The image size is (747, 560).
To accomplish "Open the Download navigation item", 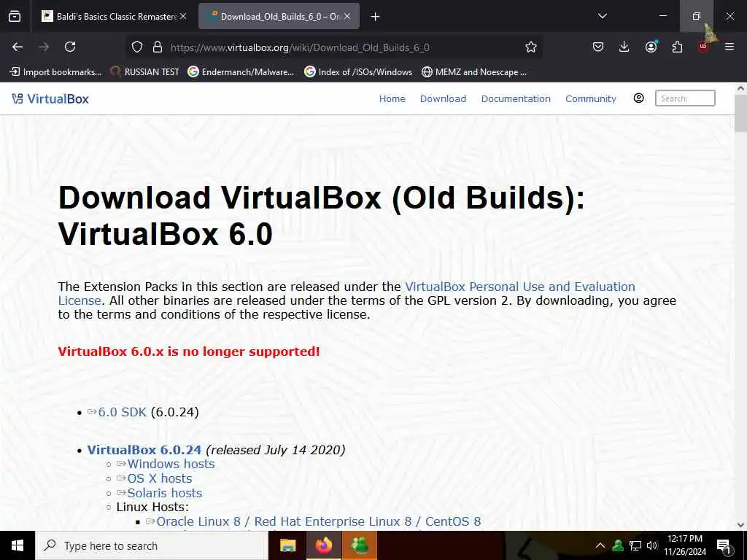I will click(x=443, y=98).
